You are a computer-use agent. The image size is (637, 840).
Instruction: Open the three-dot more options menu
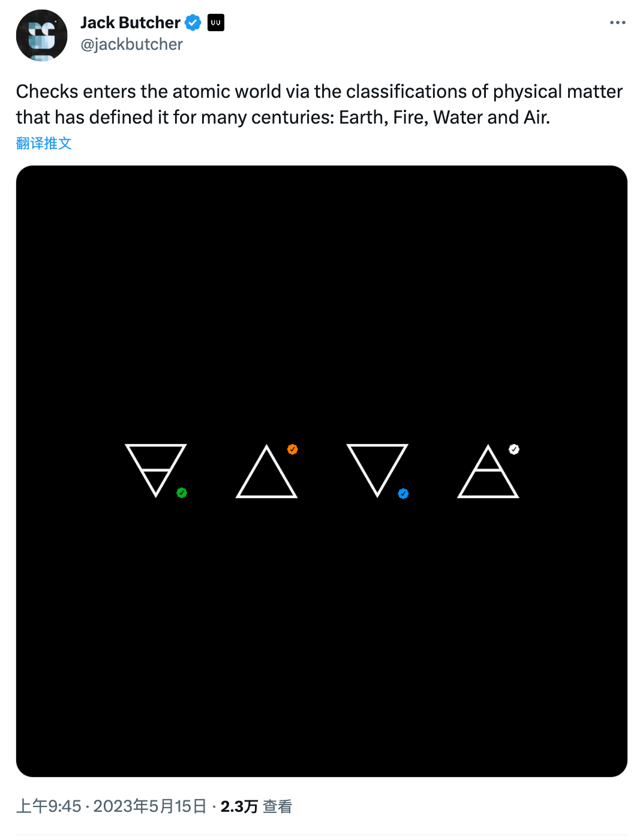pos(617,23)
